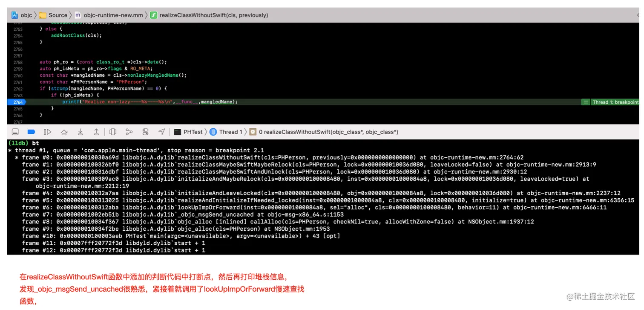Open the Environment Overrides icon
Screen dimensions: 644x310
pyautogui.click(x=145, y=132)
